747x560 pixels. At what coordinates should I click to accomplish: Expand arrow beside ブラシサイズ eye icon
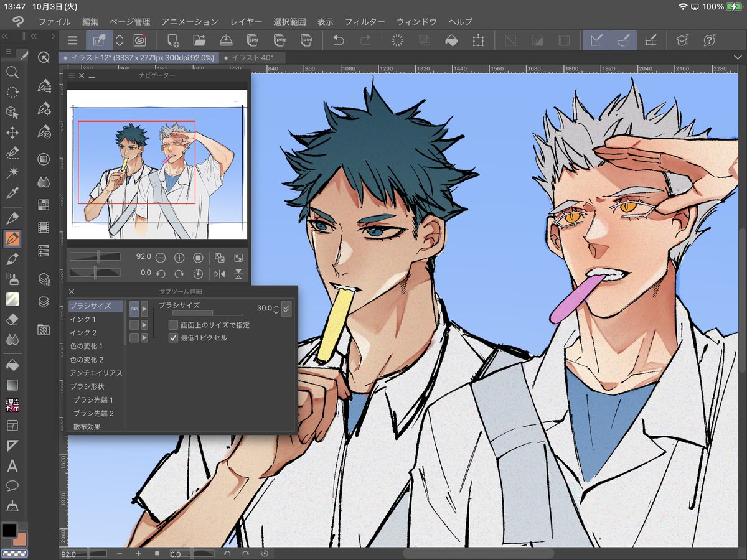(x=144, y=308)
